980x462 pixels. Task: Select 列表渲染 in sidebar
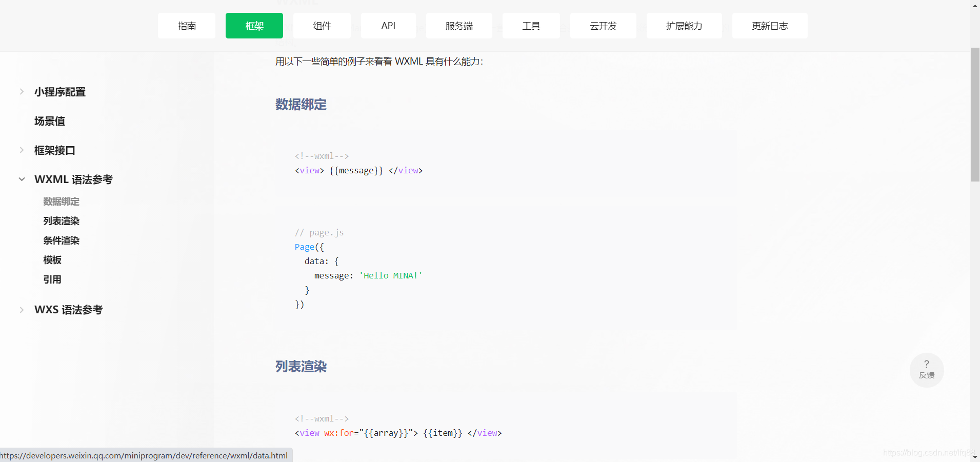(62, 221)
